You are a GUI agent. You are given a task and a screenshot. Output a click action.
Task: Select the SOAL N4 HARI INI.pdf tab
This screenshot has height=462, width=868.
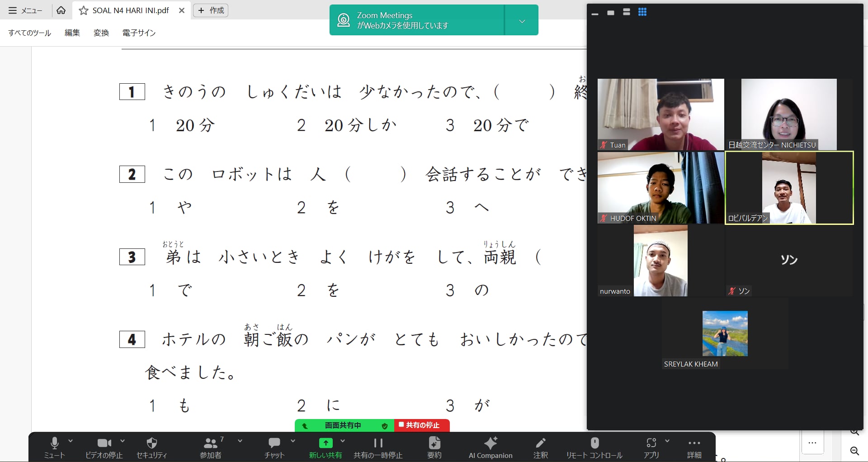130,10
